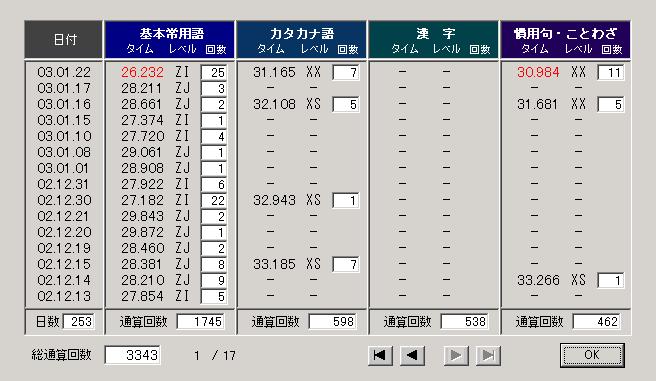Screen dimensions: 656x381
Task: Click the date 03.01.17
Action: pos(64,88)
